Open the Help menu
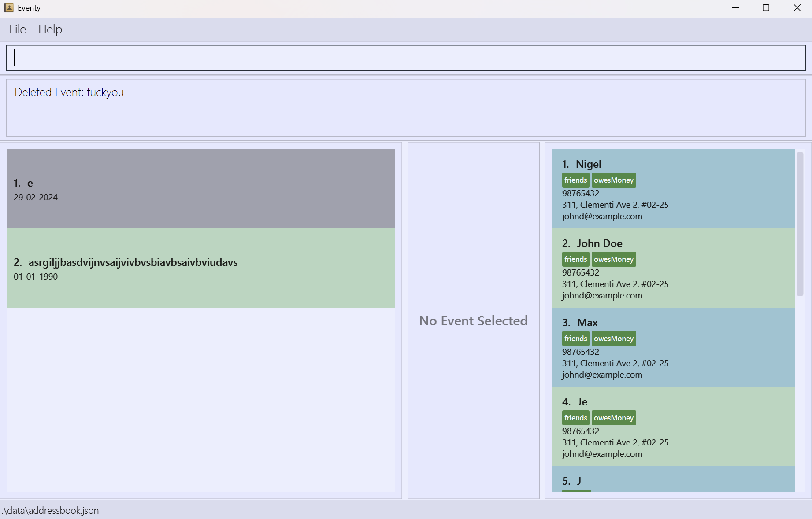This screenshot has width=812, height=519. [50, 29]
